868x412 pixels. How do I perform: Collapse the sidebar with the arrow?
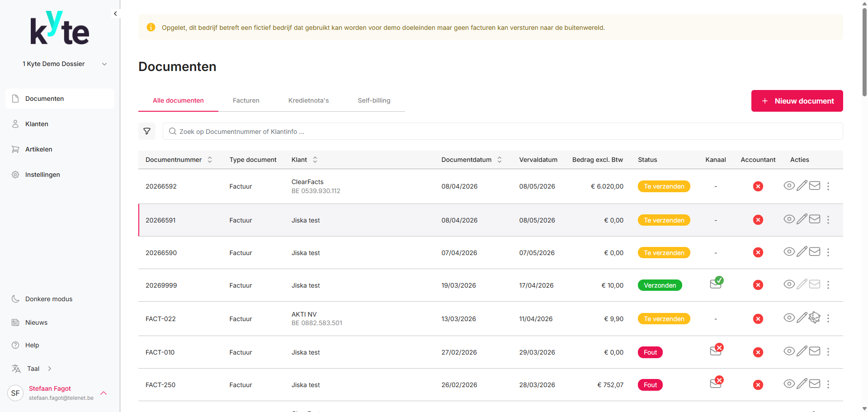[115, 14]
